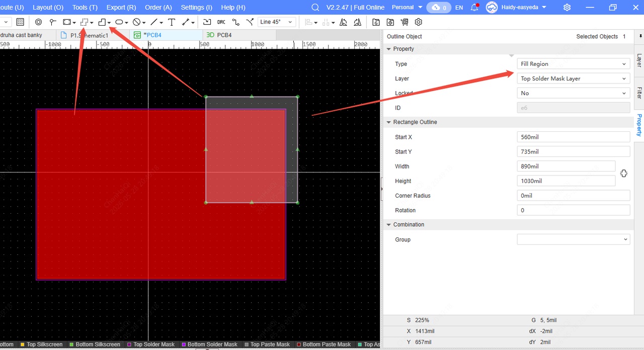Click the width-height lock ratio icon
The image size is (644, 350).
pyautogui.click(x=624, y=173)
